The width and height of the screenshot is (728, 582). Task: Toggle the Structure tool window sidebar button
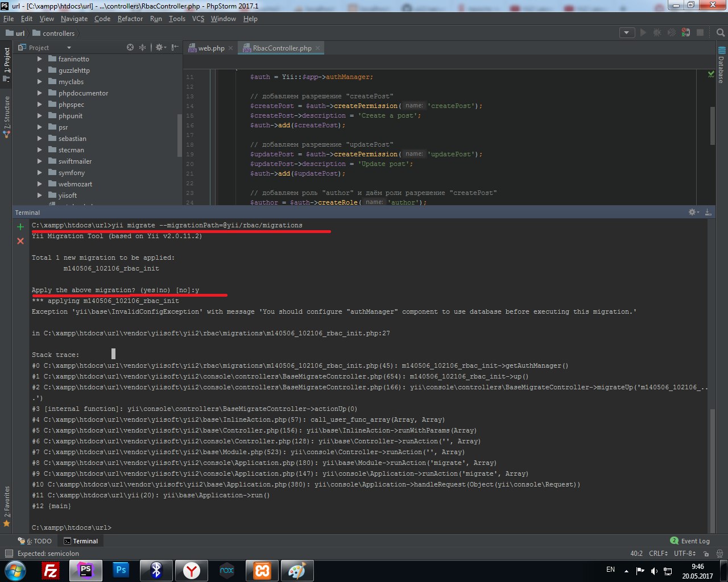point(6,117)
